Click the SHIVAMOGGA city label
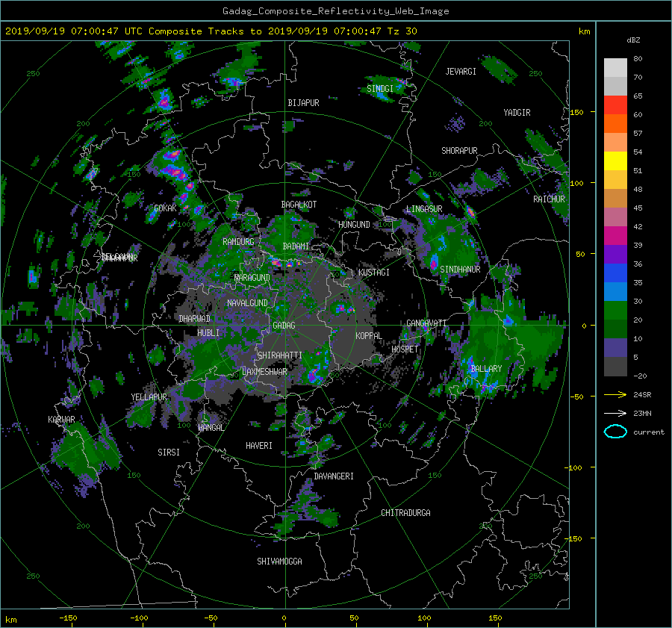The image size is (672, 628). point(279,561)
